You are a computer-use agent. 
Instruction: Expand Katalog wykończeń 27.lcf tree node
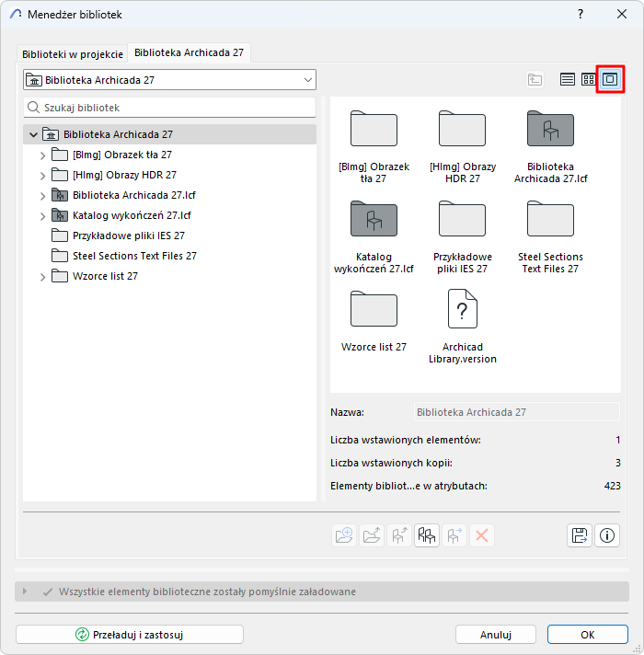coord(42,216)
